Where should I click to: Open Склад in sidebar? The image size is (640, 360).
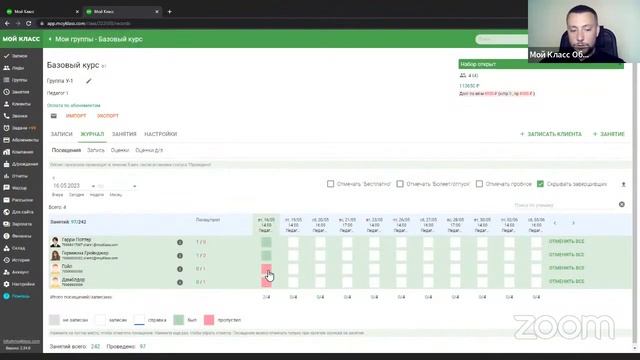(x=14, y=248)
